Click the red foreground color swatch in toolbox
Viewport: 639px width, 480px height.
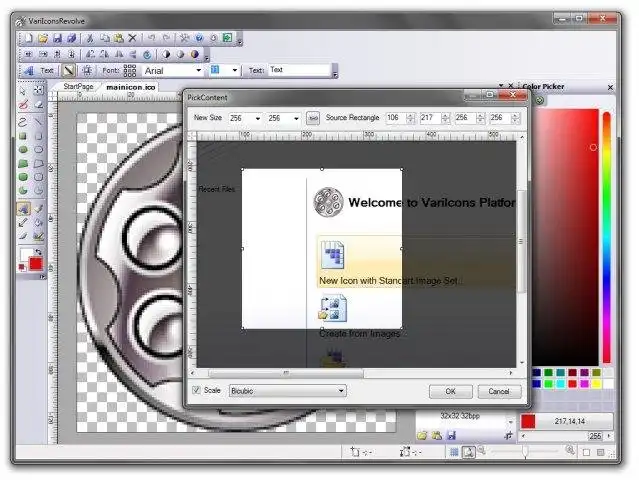tap(36, 264)
